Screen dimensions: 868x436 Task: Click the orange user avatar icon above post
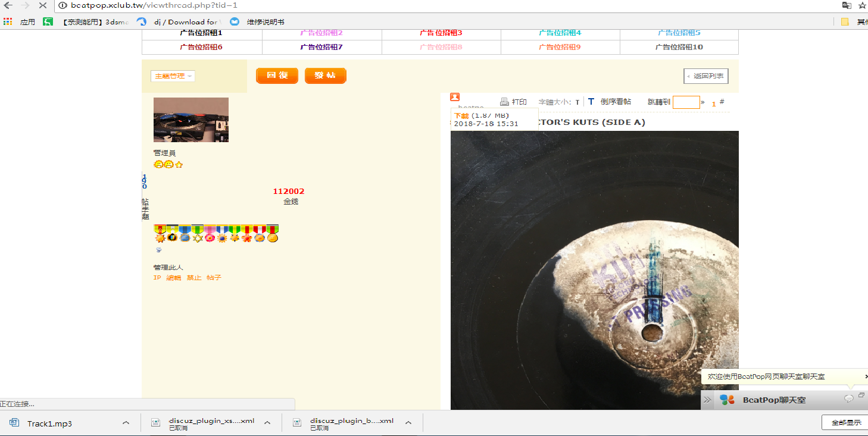coord(455,97)
